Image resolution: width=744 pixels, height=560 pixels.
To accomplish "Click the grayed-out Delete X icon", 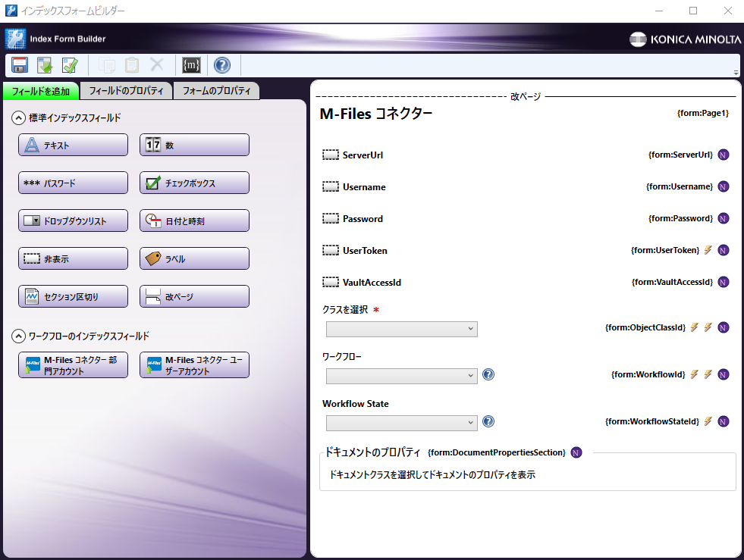I will coord(156,64).
